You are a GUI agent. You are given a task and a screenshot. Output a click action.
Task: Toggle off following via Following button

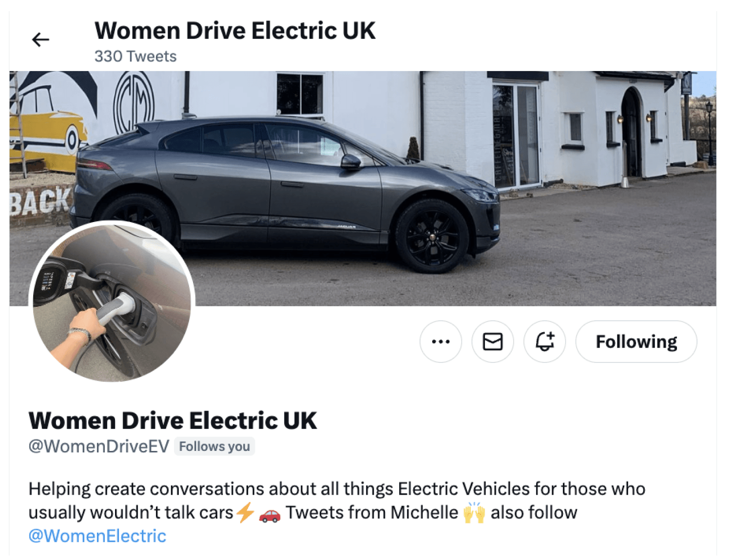[636, 341]
